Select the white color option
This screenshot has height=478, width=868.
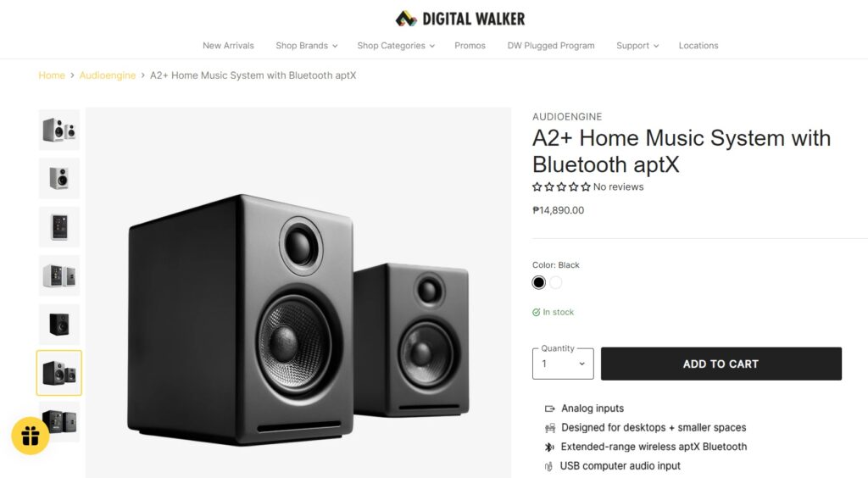556,283
